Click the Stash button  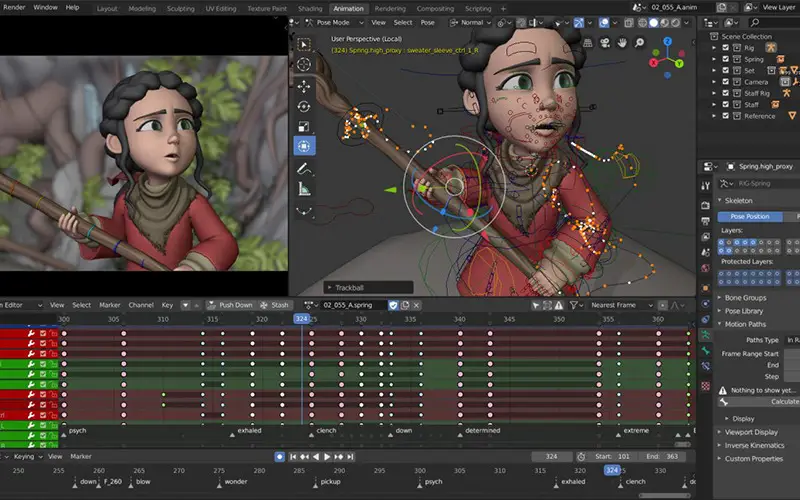click(x=274, y=305)
